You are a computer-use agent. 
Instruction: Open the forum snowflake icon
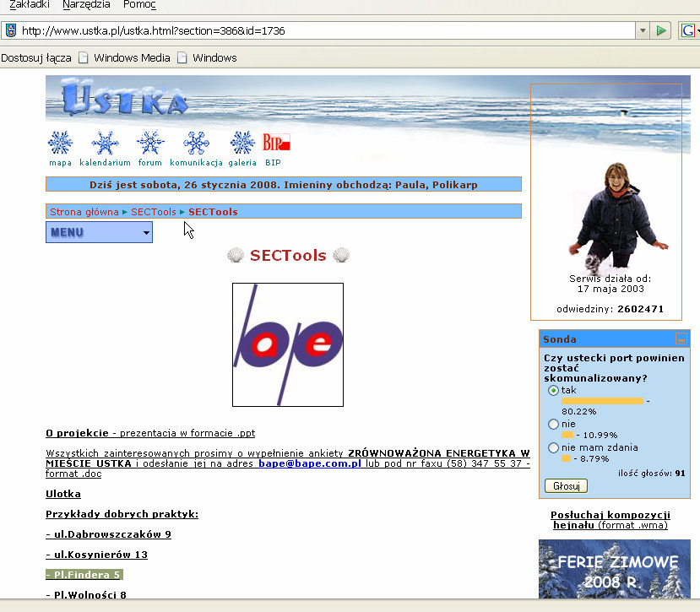(150, 143)
